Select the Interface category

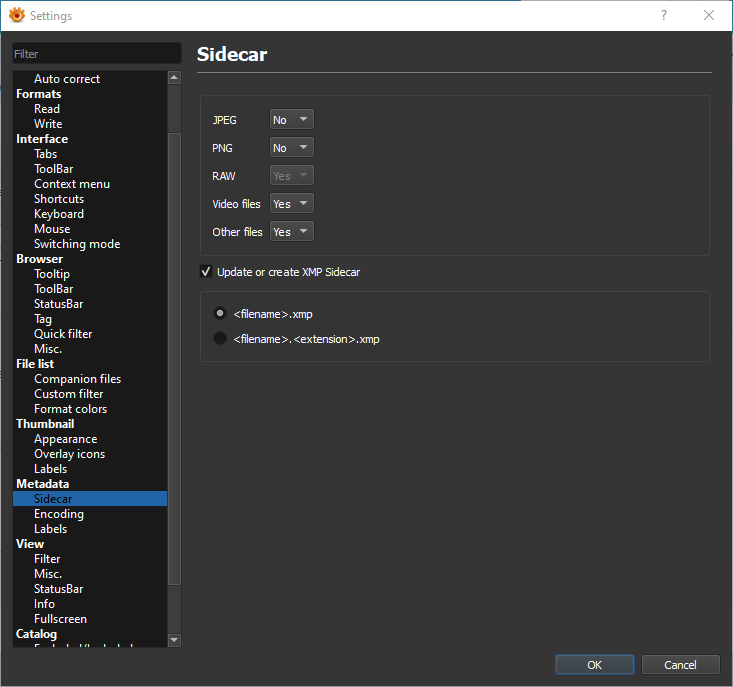tap(42, 139)
